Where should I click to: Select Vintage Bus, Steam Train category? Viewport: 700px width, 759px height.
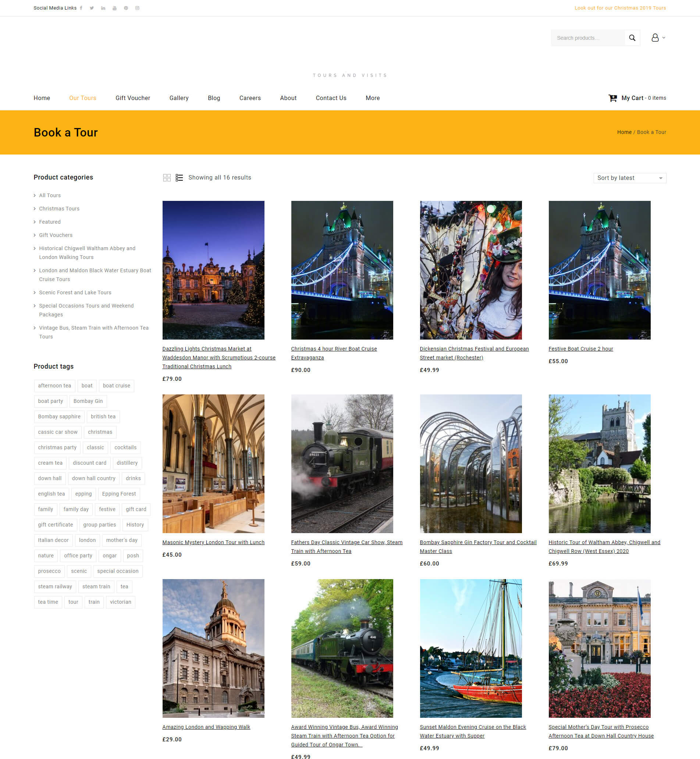[93, 332]
